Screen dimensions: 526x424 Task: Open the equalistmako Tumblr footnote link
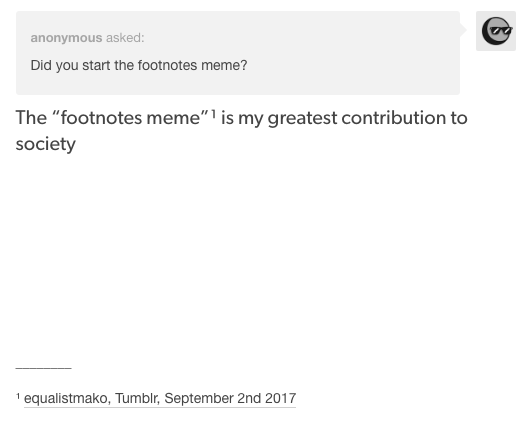160,399
